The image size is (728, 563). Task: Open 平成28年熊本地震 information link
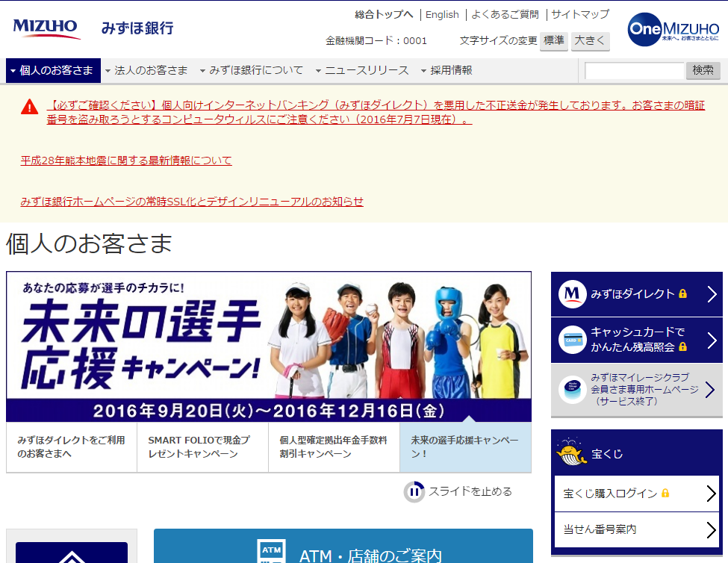pyautogui.click(x=126, y=161)
